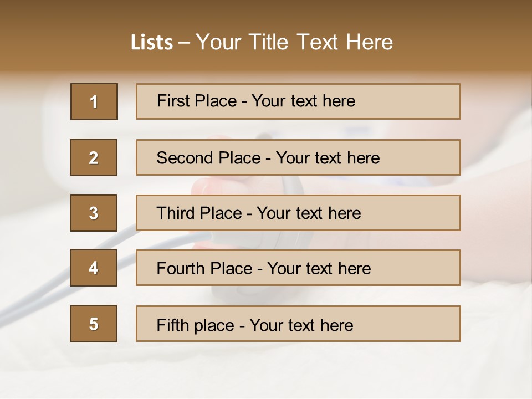Select the number 4 box
This screenshot has width=532, height=399.
[x=94, y=268]
